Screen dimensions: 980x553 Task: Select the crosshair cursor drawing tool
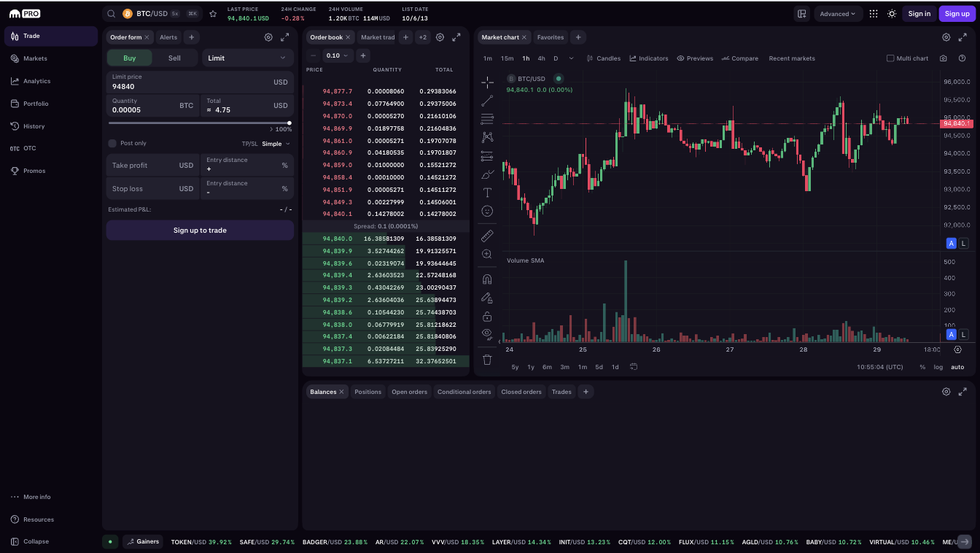(487, 82)
